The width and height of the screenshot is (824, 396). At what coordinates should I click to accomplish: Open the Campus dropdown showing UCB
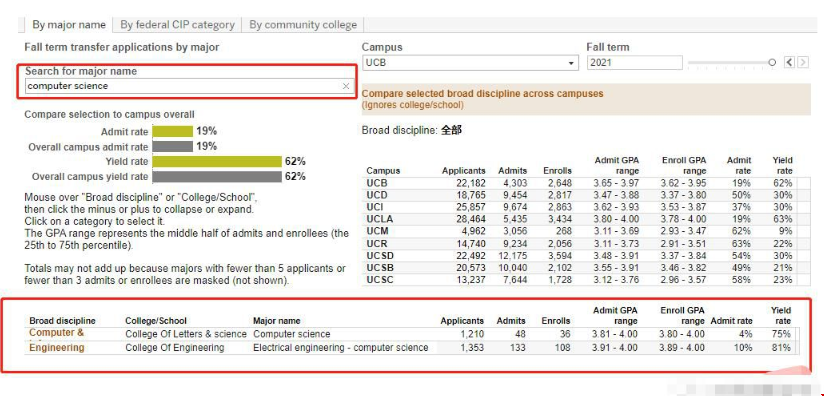(x=470, y=62)
